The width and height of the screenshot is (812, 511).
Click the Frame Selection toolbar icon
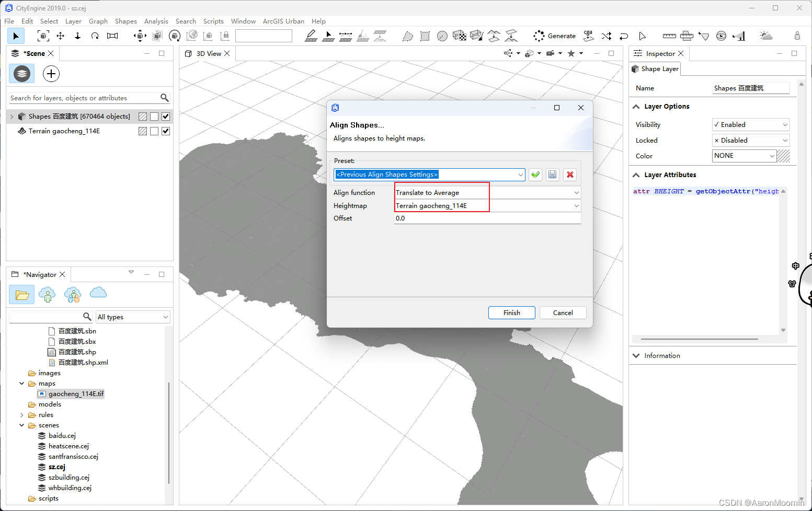(43, 36)
